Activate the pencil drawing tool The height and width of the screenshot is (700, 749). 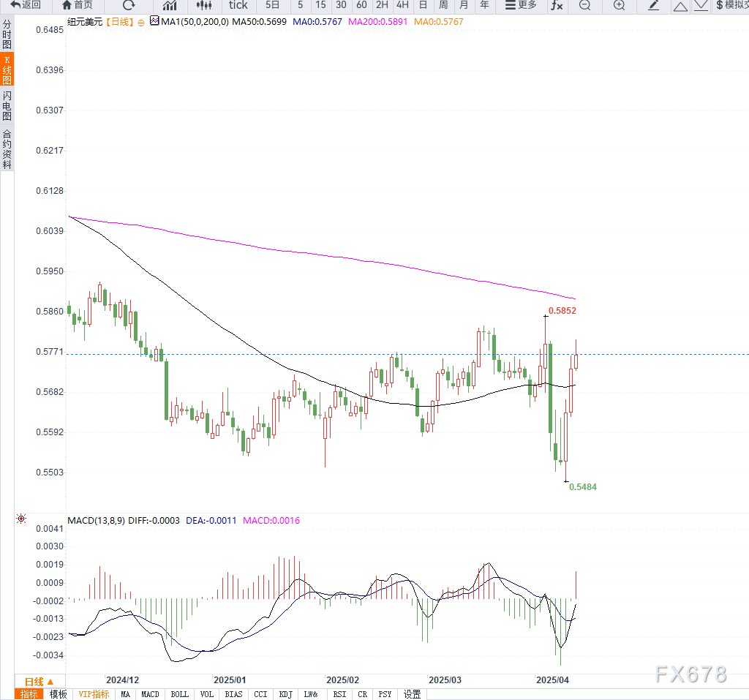[x=653, y=5]
